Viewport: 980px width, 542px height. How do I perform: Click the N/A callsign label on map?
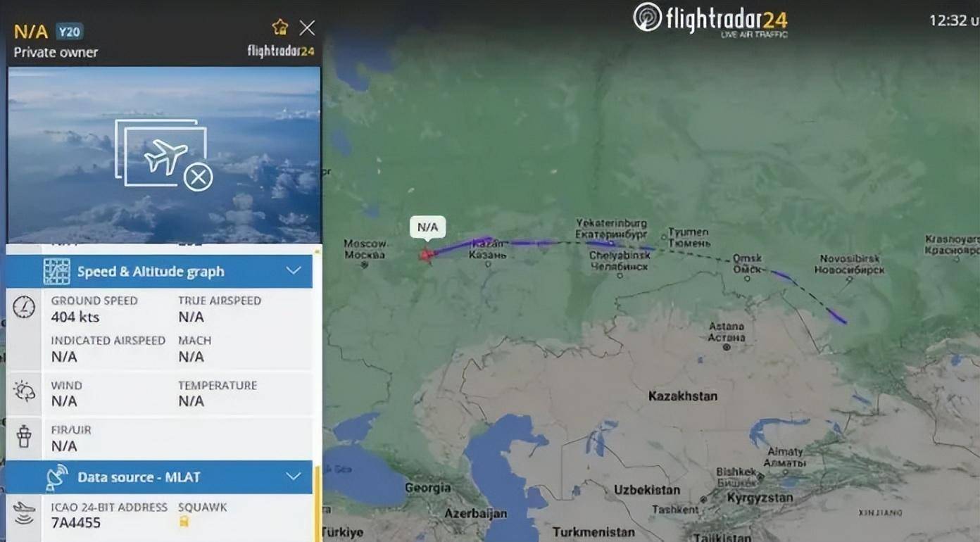(x=427, y=227)
